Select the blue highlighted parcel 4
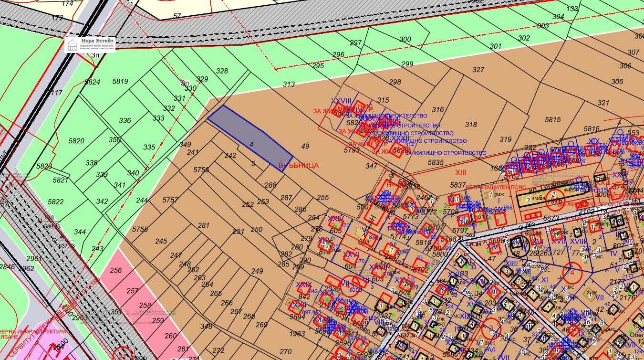The height and width of the screenshot is (360, 644). pos(250,137)
